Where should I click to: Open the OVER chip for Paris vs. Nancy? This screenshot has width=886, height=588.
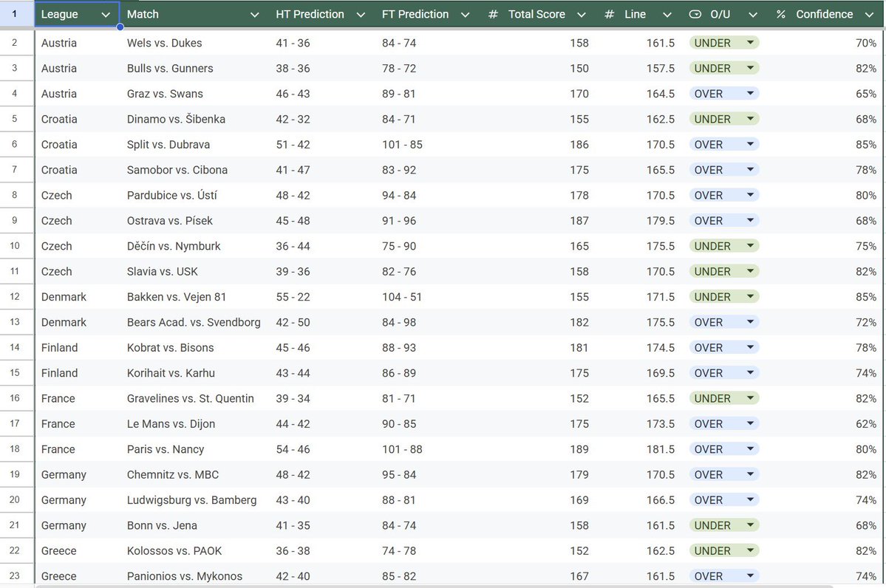pyautogui.click(x=724, y=450)
